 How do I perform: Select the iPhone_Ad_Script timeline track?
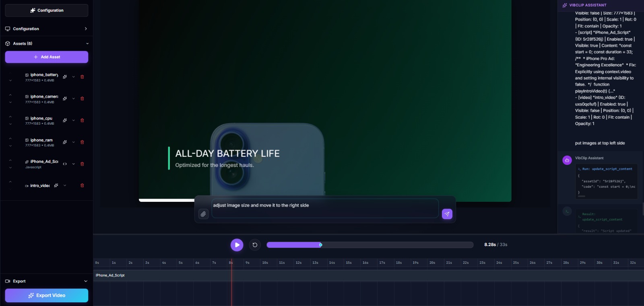(368, 275)
